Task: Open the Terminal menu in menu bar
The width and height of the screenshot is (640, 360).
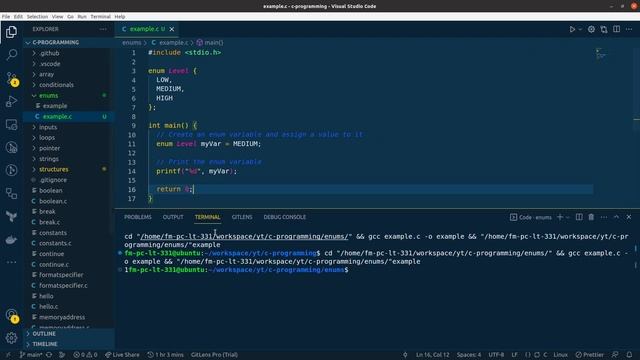Action: [x=100, y=17]
